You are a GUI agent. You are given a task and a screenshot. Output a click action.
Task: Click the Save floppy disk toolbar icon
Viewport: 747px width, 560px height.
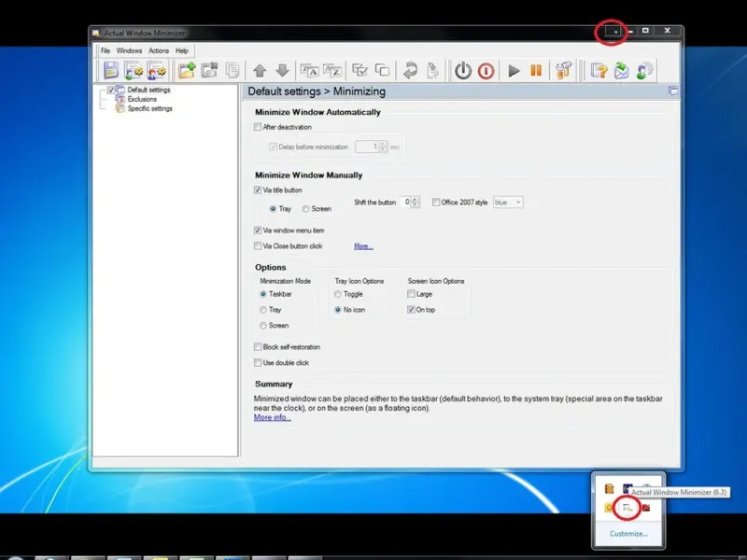coord(111,71)
